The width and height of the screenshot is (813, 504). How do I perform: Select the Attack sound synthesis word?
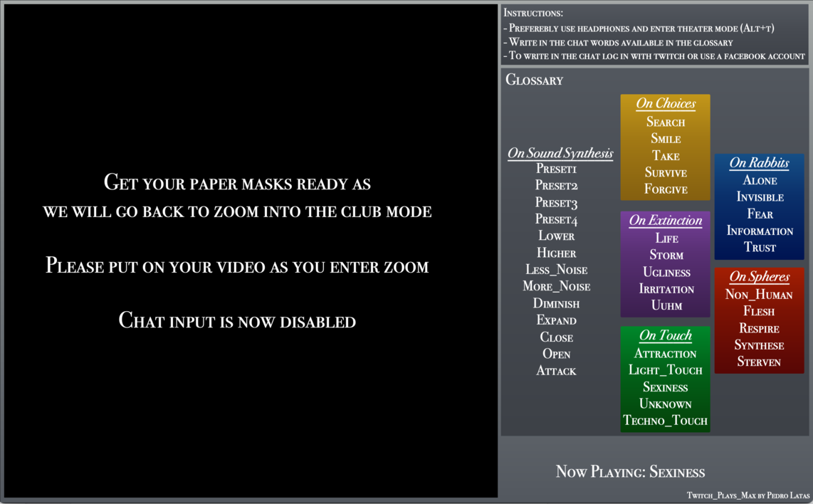click(556, 371)
